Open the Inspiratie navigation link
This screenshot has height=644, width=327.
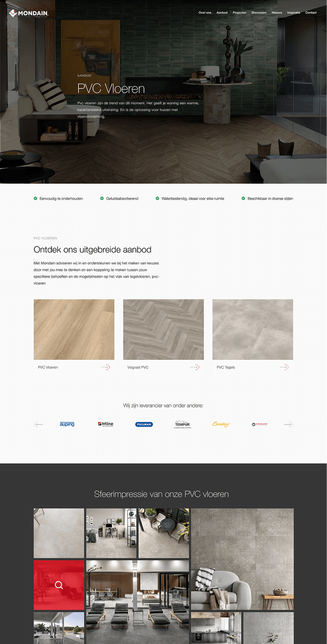pos(294,12)
